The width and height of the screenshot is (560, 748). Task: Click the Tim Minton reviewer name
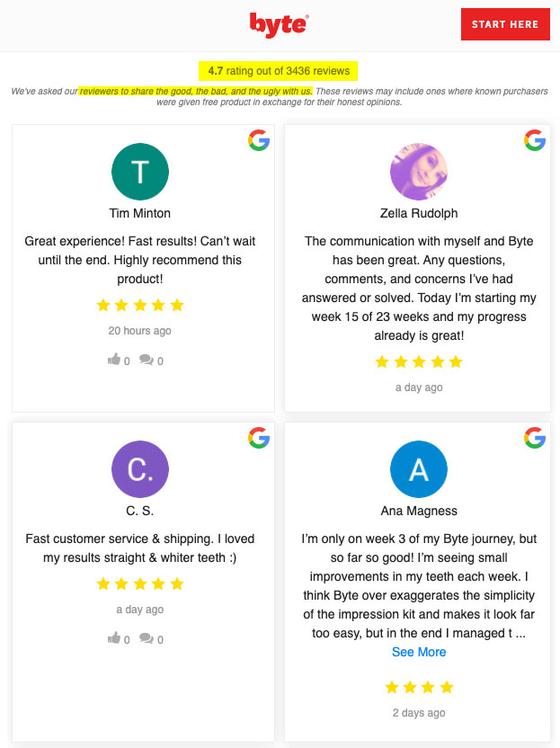[139, 213]
